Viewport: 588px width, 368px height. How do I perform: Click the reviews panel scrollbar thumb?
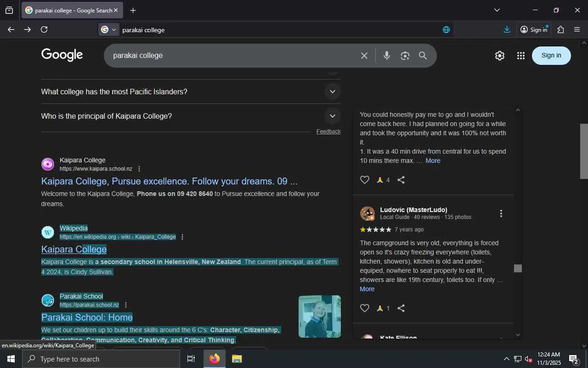[x=518, y=268]
